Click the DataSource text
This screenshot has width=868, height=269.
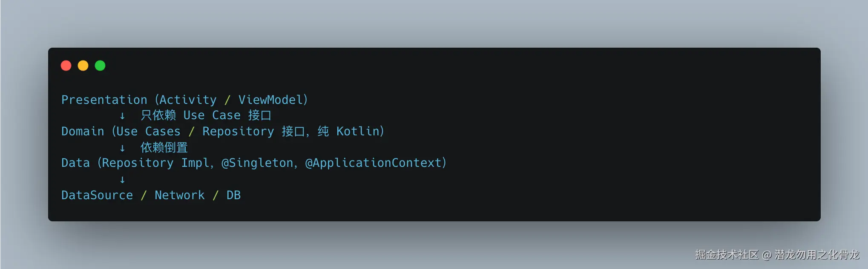pos(97,195)
